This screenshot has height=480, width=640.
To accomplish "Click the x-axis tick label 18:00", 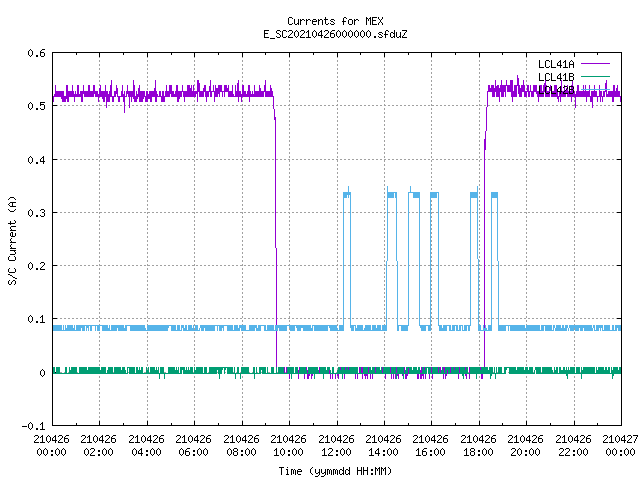I will pyautogui.click(x=478, y=452).
